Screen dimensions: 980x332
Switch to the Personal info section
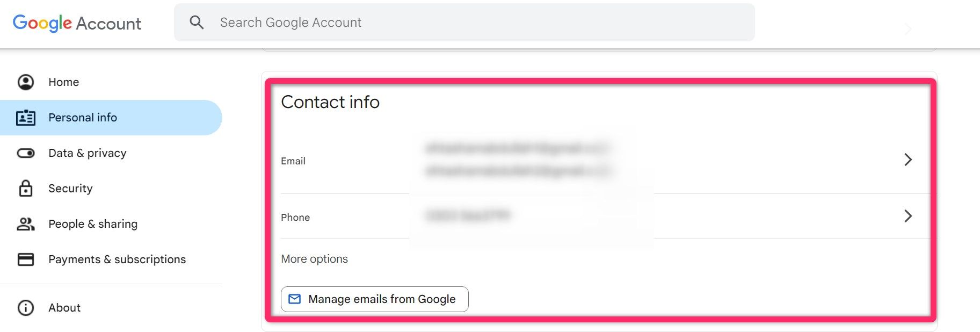click(x=82, y=117)
